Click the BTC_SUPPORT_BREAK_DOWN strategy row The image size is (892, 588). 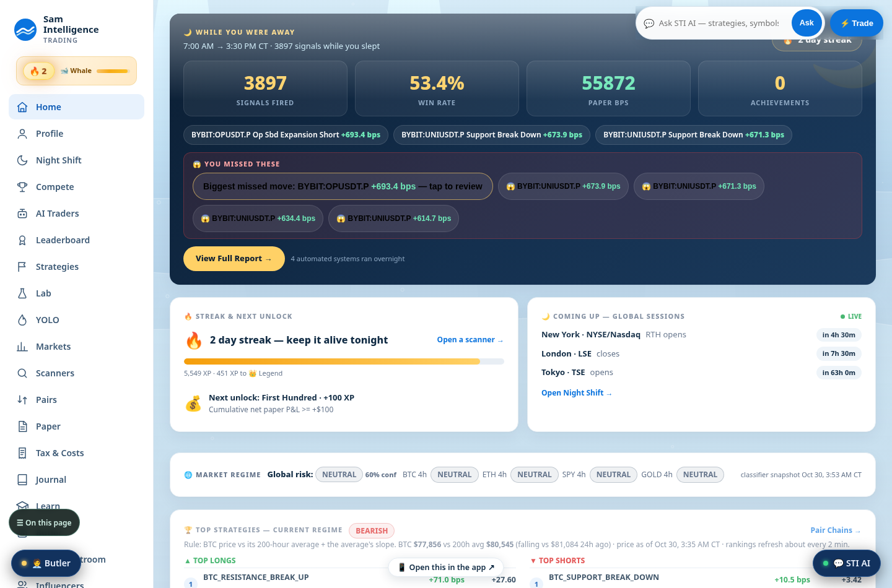coord(696,579)
